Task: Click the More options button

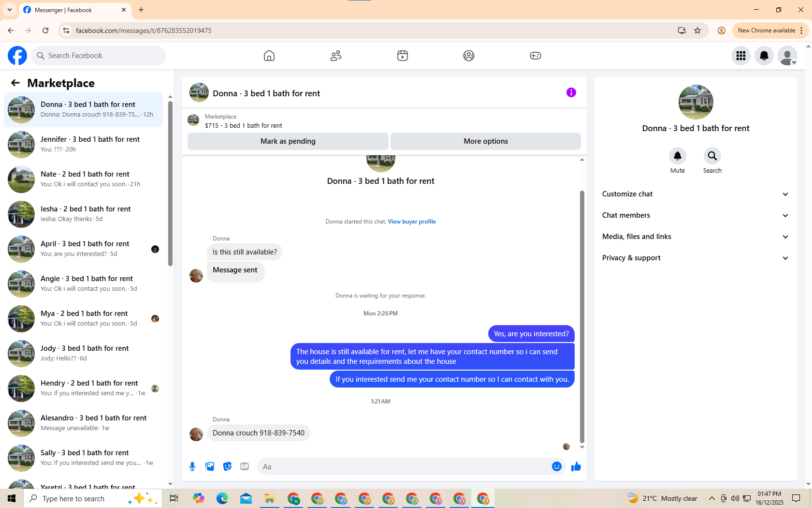Action: pyautogui.click(x=486, y=141)
